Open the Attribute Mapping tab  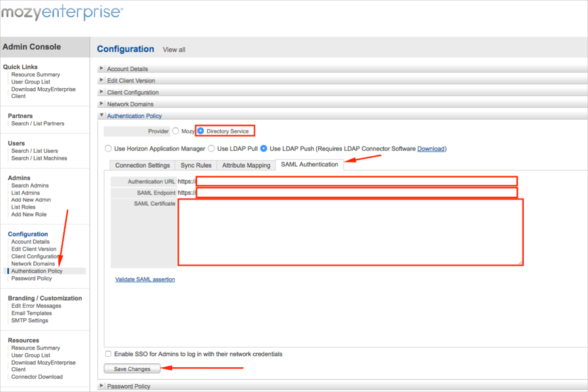pyautogui.click(x=246, y=165)
